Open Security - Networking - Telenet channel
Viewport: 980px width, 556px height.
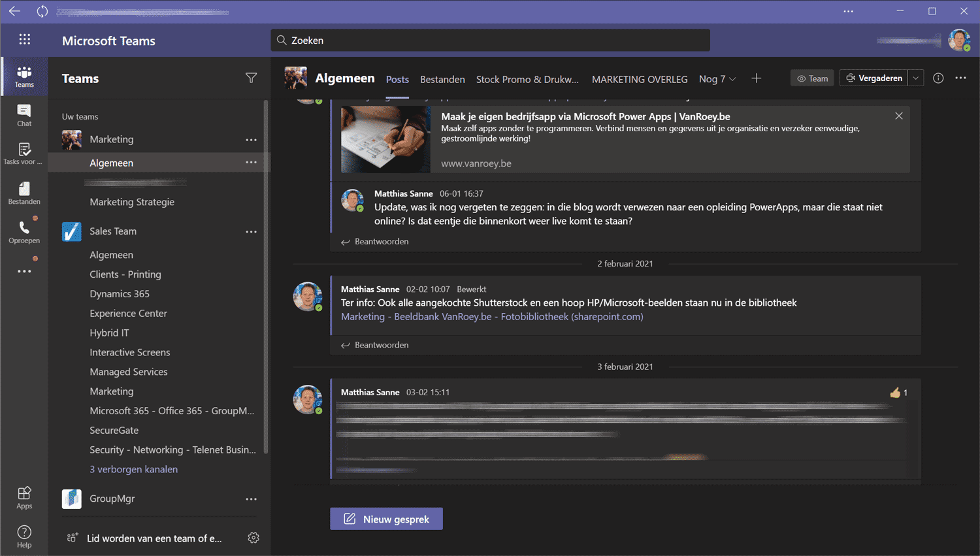coord(172,450)
